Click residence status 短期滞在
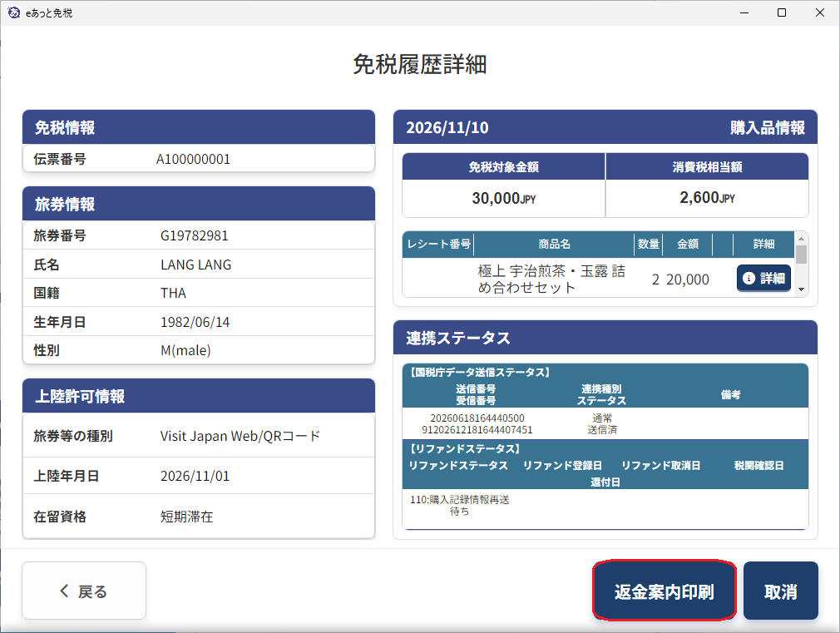This screenshot has width=840, height=633. pos(187,517)
